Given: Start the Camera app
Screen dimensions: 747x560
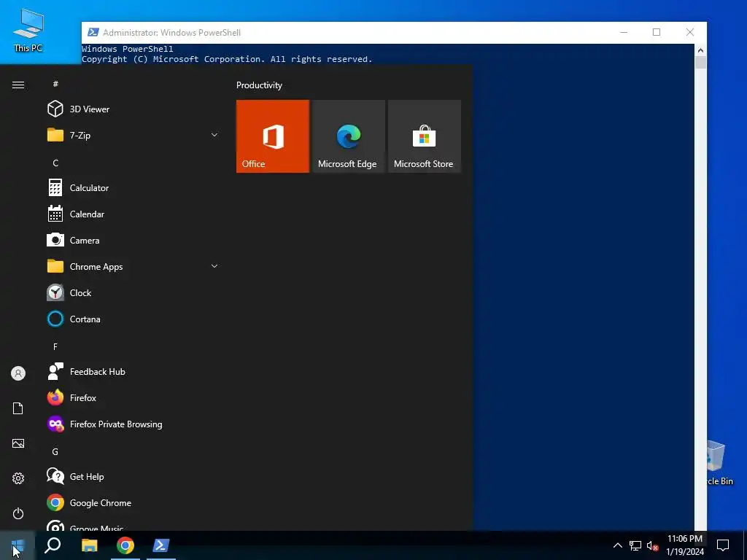Looking at the screenshot, I should pos(133,241).
